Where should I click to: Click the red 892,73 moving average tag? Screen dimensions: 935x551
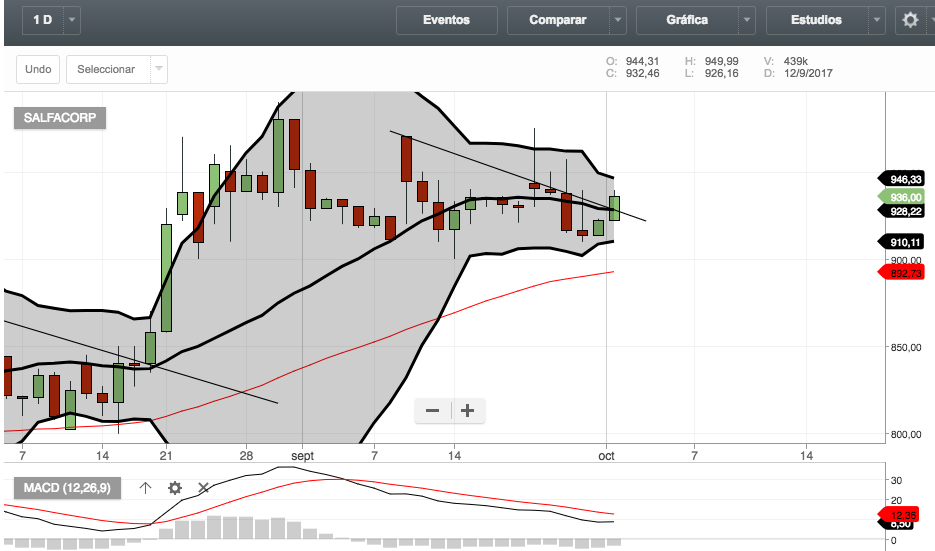(901, 274)
